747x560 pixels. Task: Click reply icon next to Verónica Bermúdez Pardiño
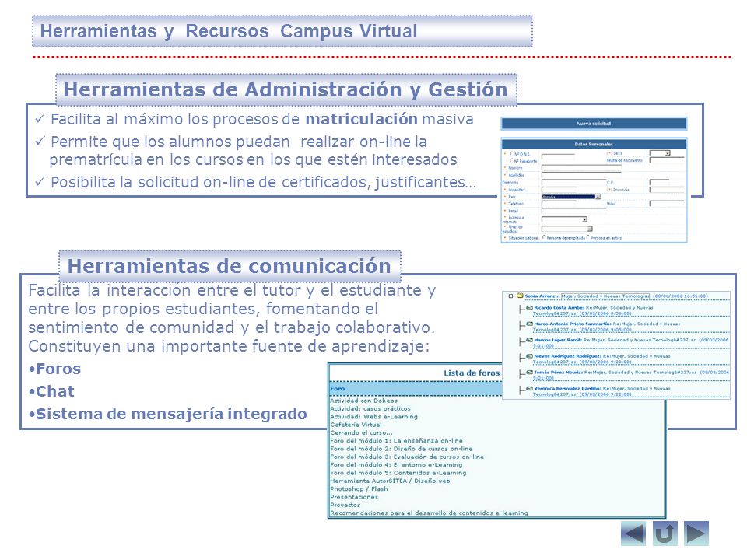[x=529, y=389]
